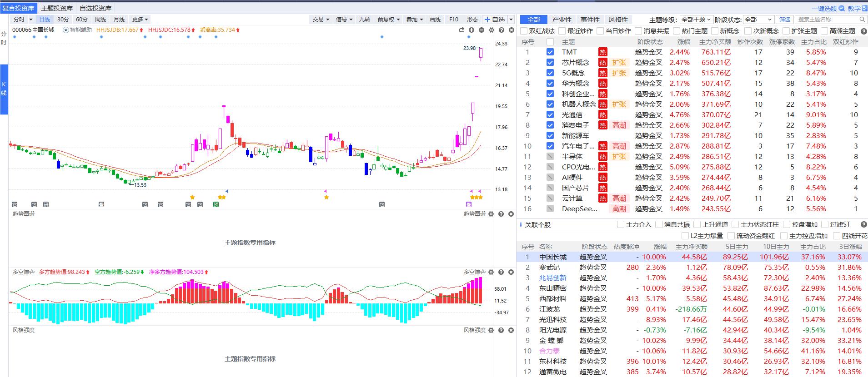
Task: Click the purple event marker near the chart end
Action: pos(469,204)
